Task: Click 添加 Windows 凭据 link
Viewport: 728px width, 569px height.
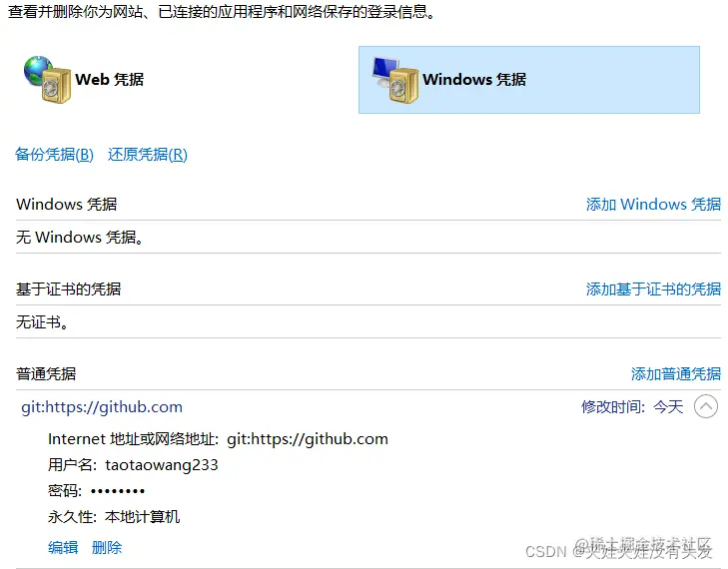Action: click(653, 205)
